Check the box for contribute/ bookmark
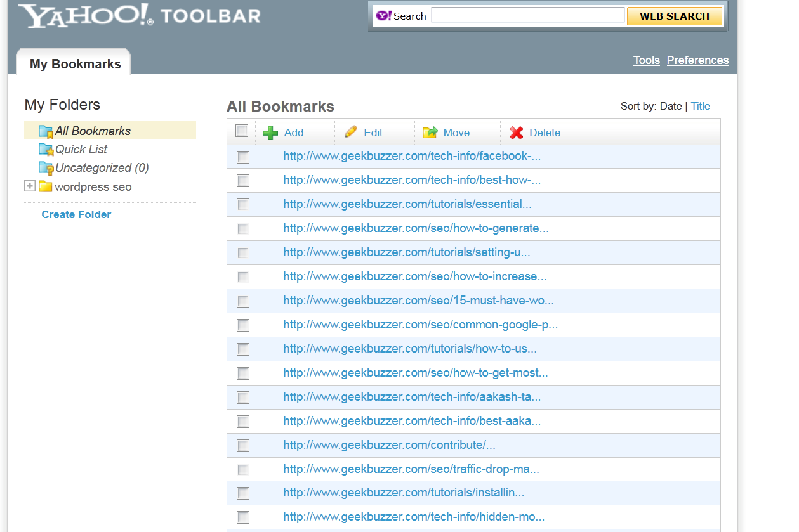This screenshot has height=532, width=799. tap(243, 446)
